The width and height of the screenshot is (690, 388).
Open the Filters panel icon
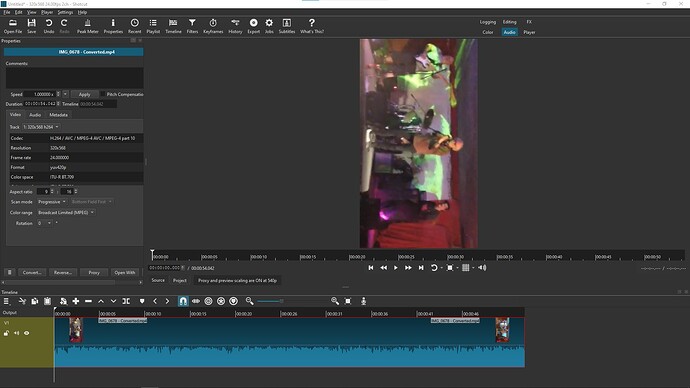(x=192, y=26)
